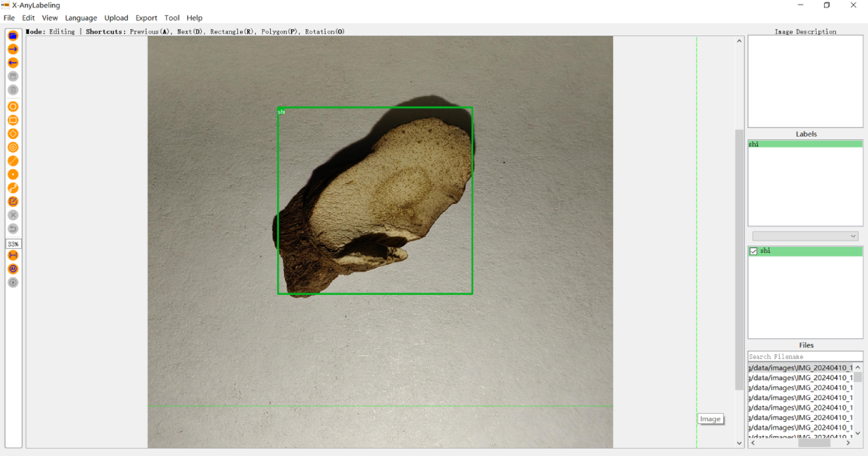
Task: Select the Polygon drawing tool
Action: pyautogui.click(x=13, y=106)
